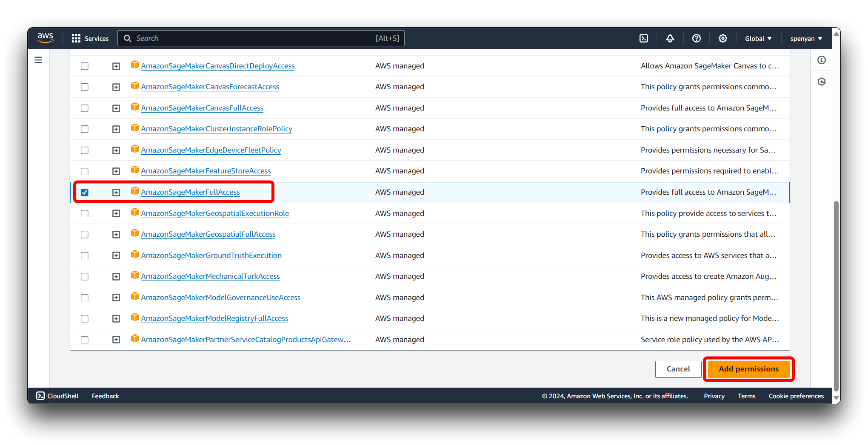Click the scrollbar up arrow
This screenshot has height=445, width=868.
pos(836,34)
